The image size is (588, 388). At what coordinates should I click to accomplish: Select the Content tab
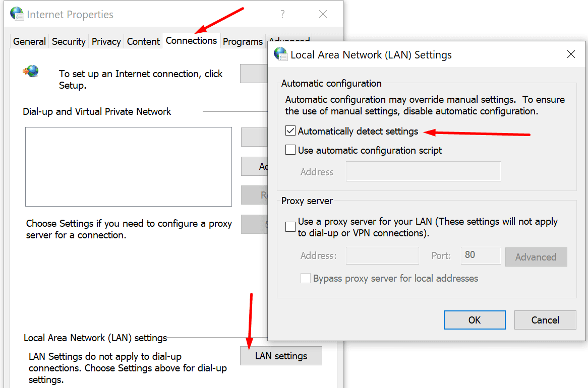[143, 41]
